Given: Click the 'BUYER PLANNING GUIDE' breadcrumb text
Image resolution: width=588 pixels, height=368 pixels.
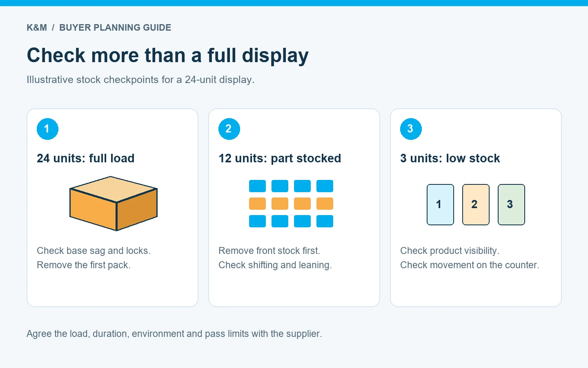Looking at the screenshot, I should pos(115,28).
